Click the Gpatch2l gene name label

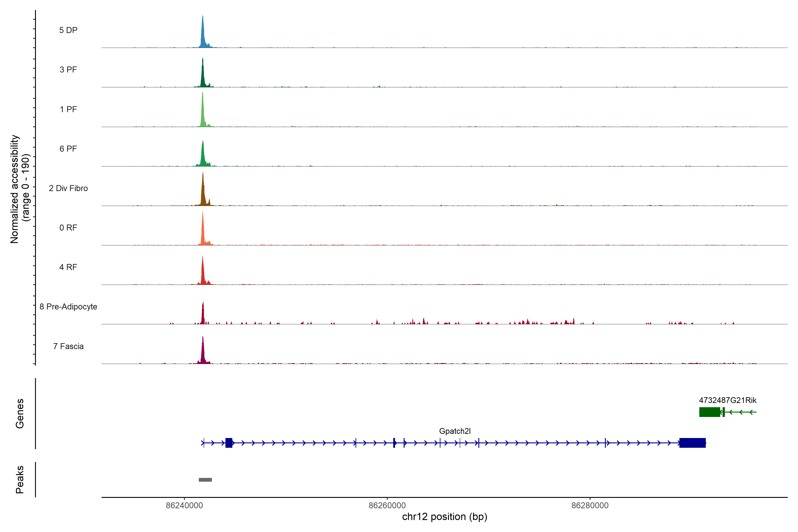coord(455,431)
